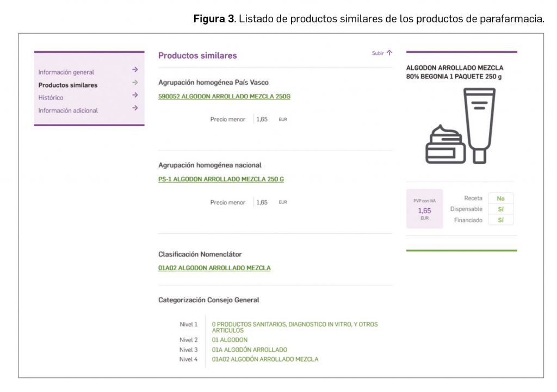This screenshot has height=392, width=557.
Task: Click the arrow beside Información general
Action: point(135,70)
